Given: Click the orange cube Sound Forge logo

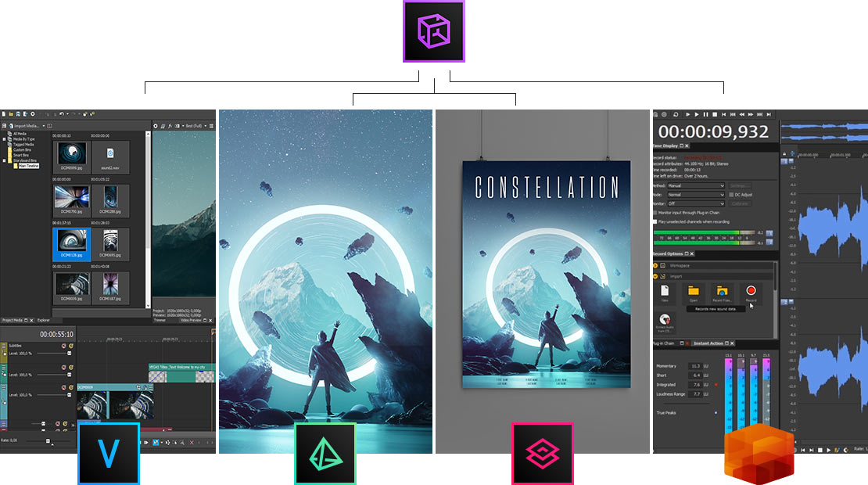Looking at the screenshot, I should click(759, 454).
